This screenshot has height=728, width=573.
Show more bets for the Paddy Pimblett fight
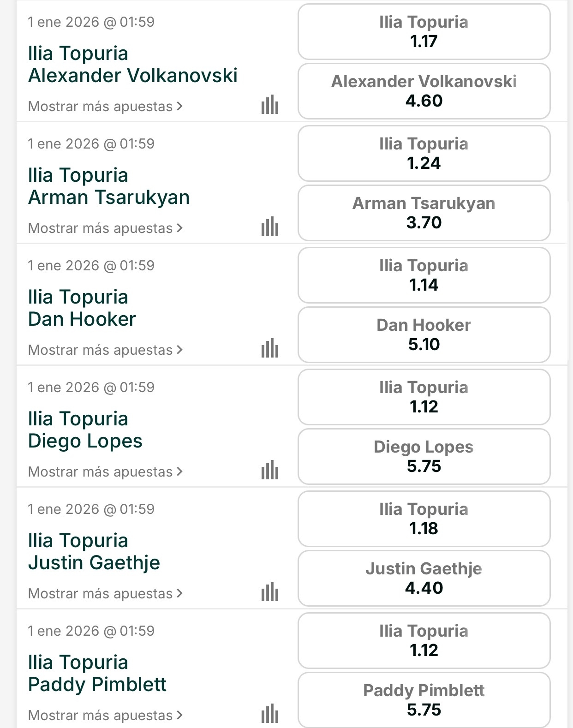coord(105,716)
